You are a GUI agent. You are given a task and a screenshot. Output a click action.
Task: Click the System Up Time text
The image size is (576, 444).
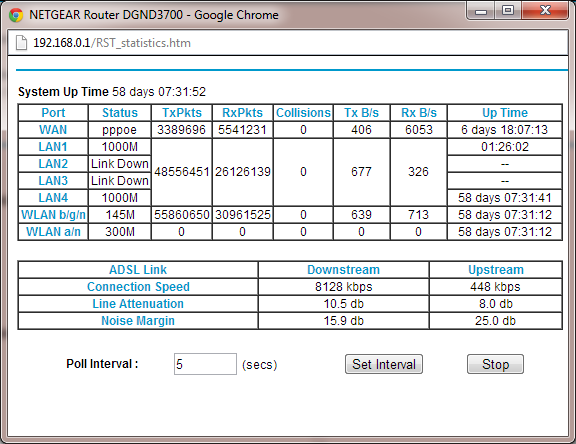pyautogui.click(x=112, y=91)
